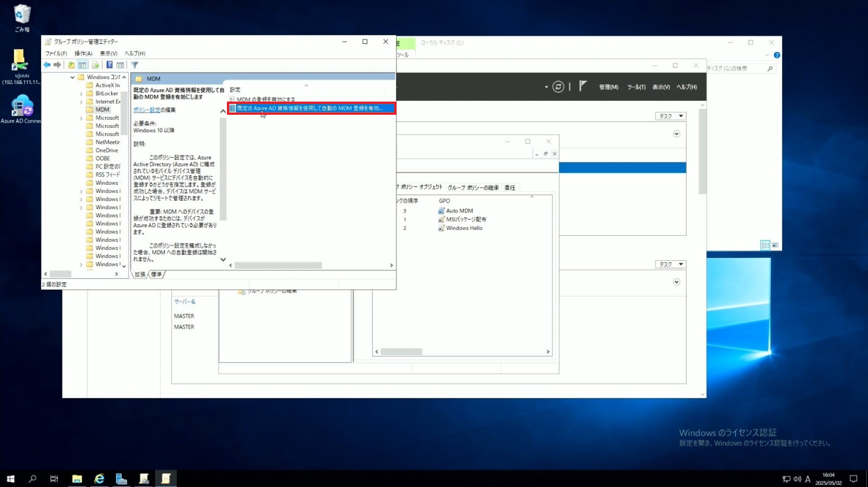Expand the BitLocker folder
Image resolution: width=868 pixels, height=487 pixels.
click(81, 94)
